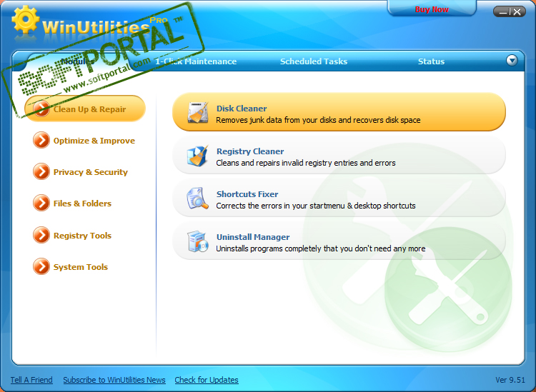536x392 pixels.
Task: Click 'Corrects the errors in your startmenu' text
Action: tap(315, 206)
